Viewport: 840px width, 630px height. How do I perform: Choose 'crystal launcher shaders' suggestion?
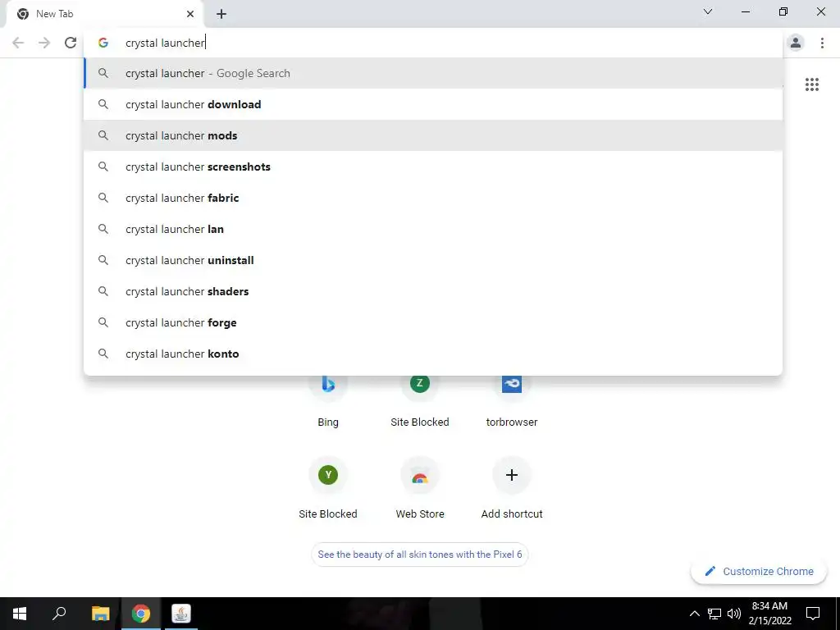coord(433,291)
